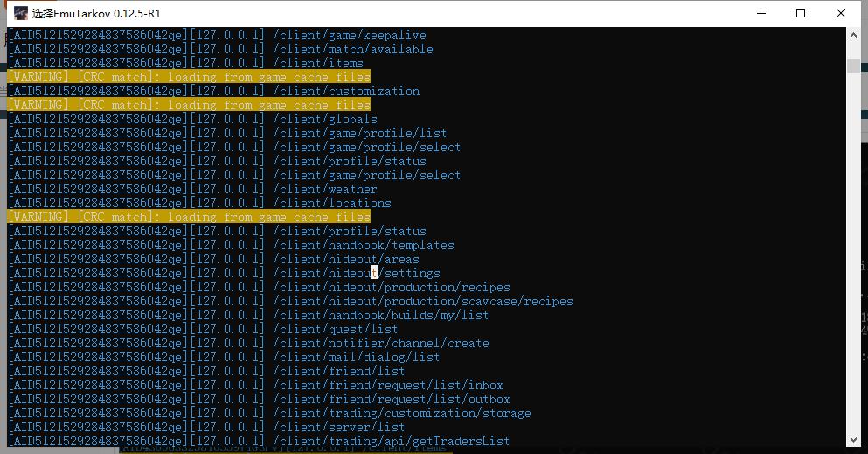The image size is (868, 454).
Task: Click the /client/mail/dialog/list log line
Action: [224, 357]
